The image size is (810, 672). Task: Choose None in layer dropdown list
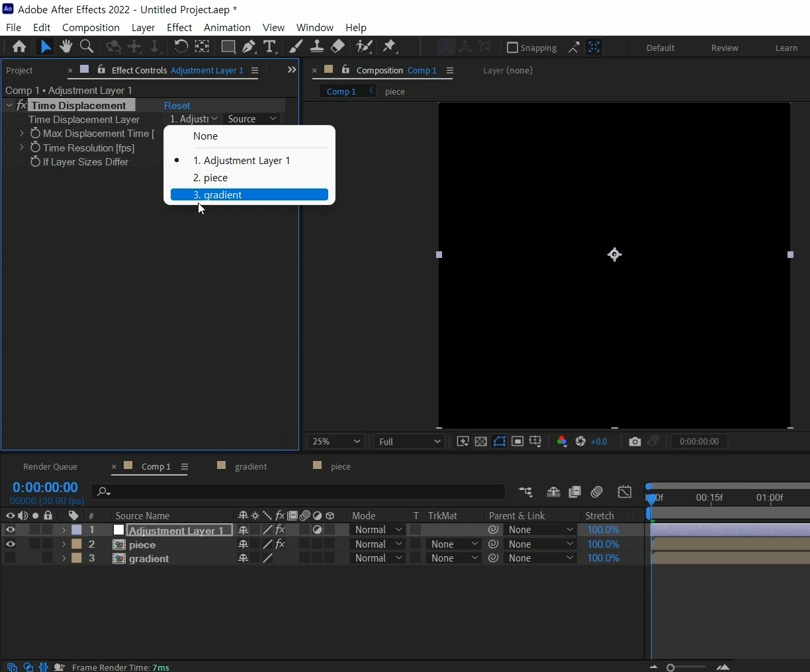pos(249,136)
